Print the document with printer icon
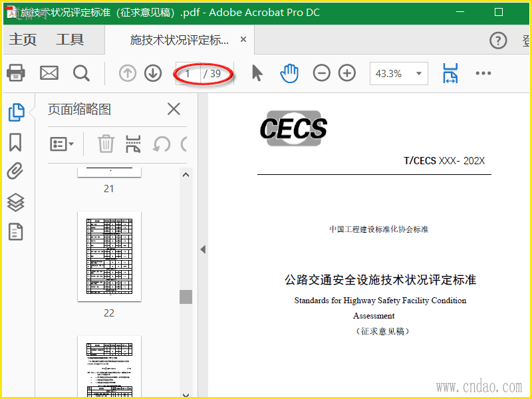Viewport: 532px width, 399px height. click(x=15, y=73)
